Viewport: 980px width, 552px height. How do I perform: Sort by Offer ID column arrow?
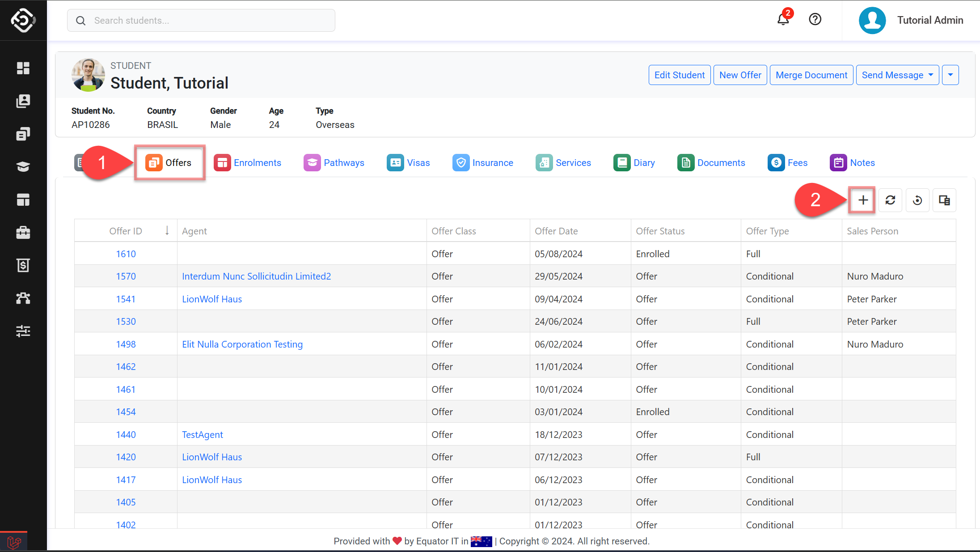(x=167, y=231)
